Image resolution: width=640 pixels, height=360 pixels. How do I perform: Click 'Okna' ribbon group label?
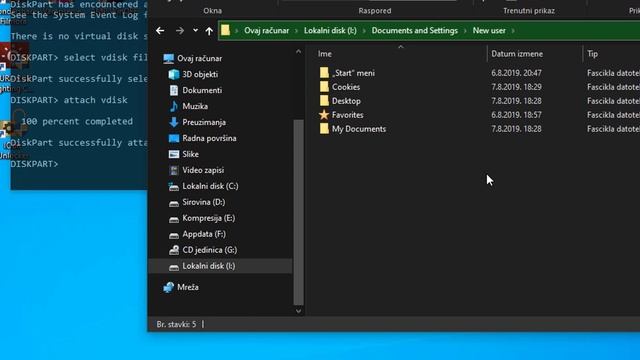213,11
